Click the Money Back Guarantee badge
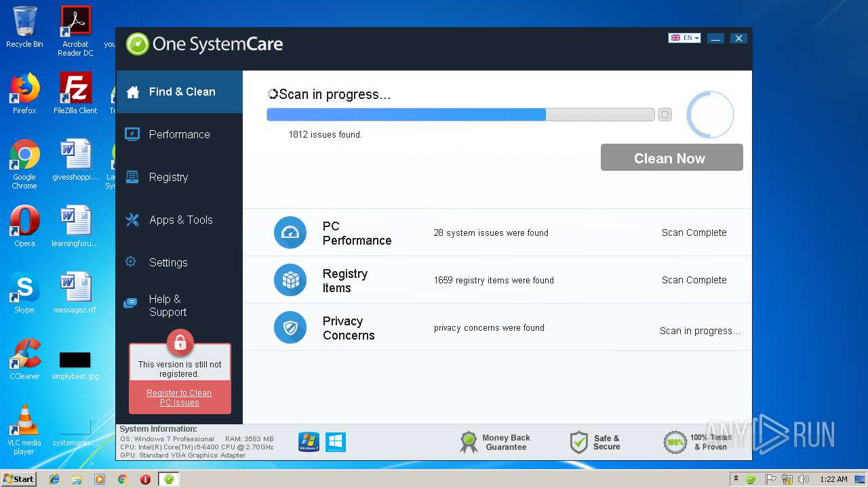868x488 pixels. point(496,442)
